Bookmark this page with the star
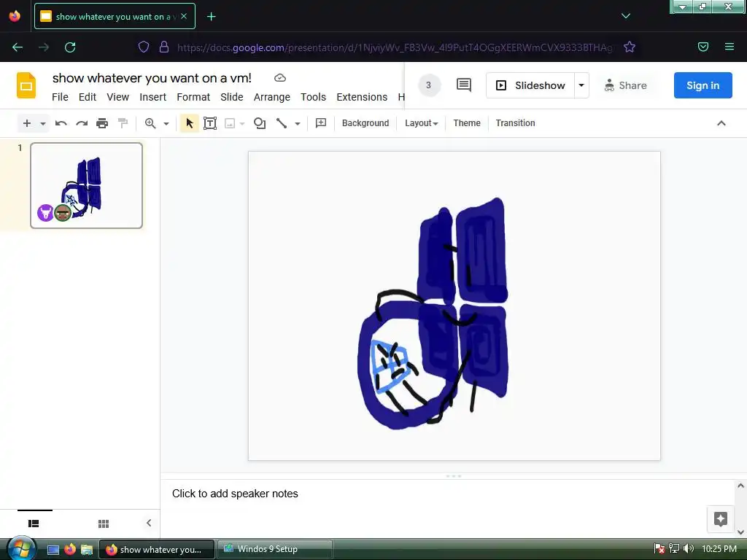 tap(630, 47)
